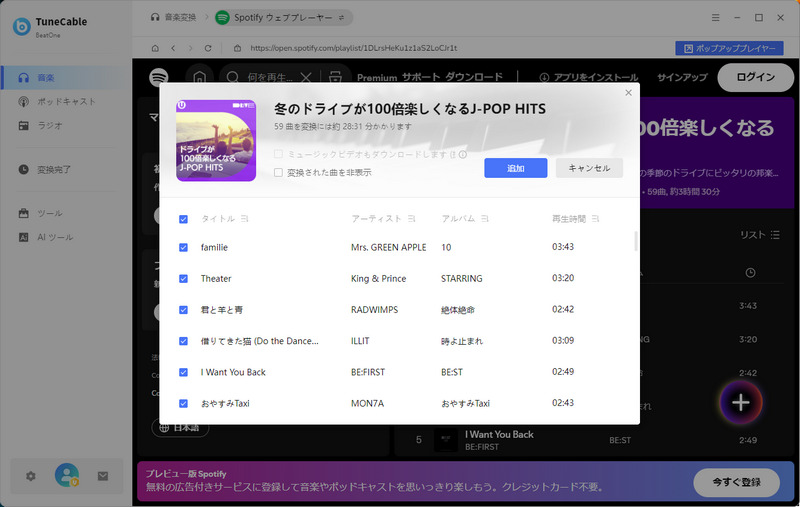Image resolution: width=800 pixels, height=507 pixels.
Task: Open the hamburger menu in title bar
Action: coord(715,18)
